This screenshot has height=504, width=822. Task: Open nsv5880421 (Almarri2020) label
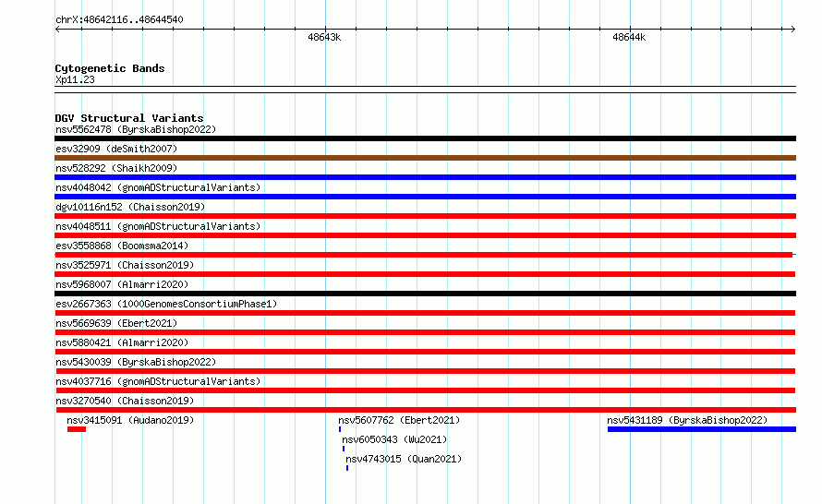122,342
